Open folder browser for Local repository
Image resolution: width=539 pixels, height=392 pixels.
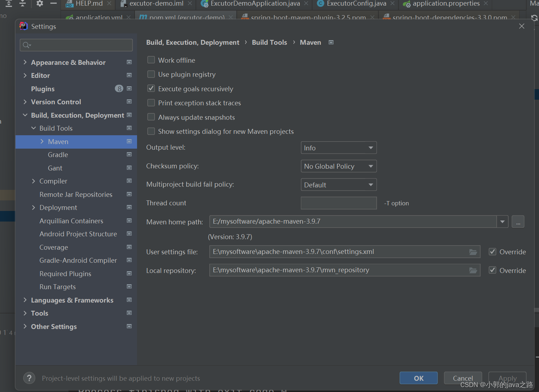tap(473, 270)
